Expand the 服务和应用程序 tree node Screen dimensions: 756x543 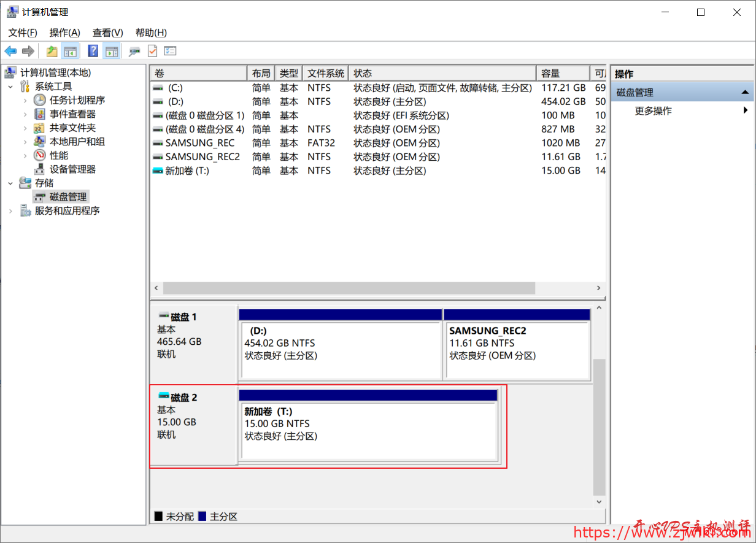[11, 210]
